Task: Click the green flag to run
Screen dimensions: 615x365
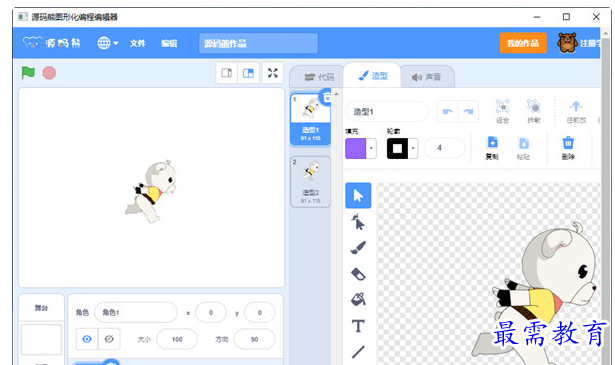Action: point(28,73)
